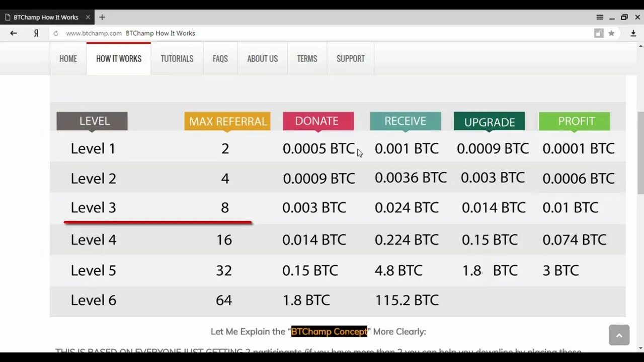Screen dimensions: 644x362
Task: Click the '0.0001 BTC' profit value
Action: pos(579,148)
